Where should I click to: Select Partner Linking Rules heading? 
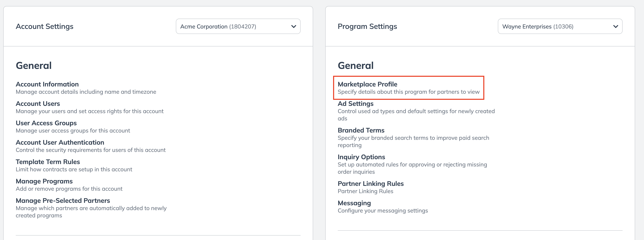tap(370, 183)
